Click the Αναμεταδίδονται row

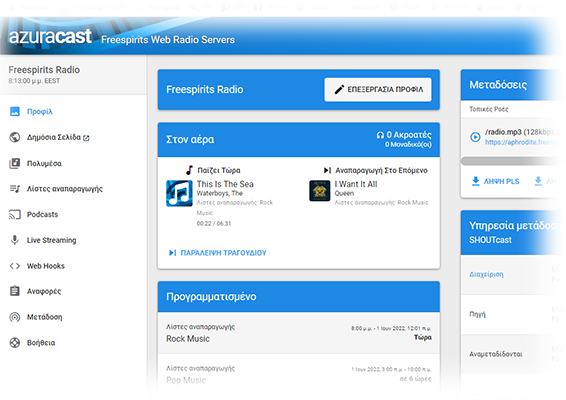[513, 354]
